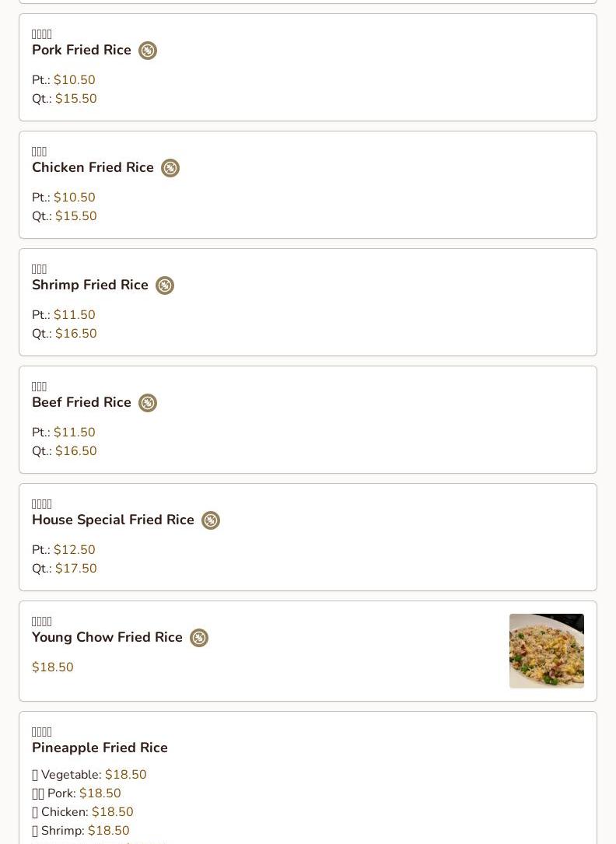The width and height of the screenshot is (616, 844).
Task: Open the Shrimp Fried Rice menu item
Action: click(x=90, y=285)
